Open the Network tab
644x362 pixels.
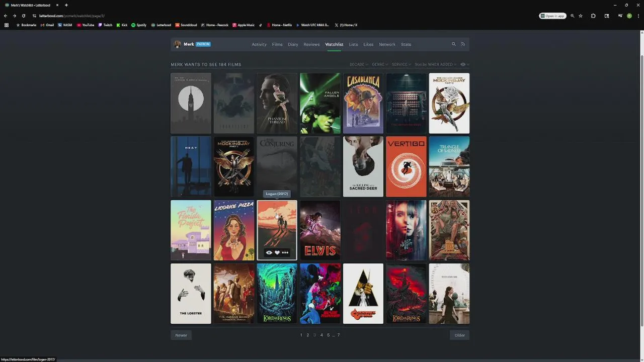387,44
